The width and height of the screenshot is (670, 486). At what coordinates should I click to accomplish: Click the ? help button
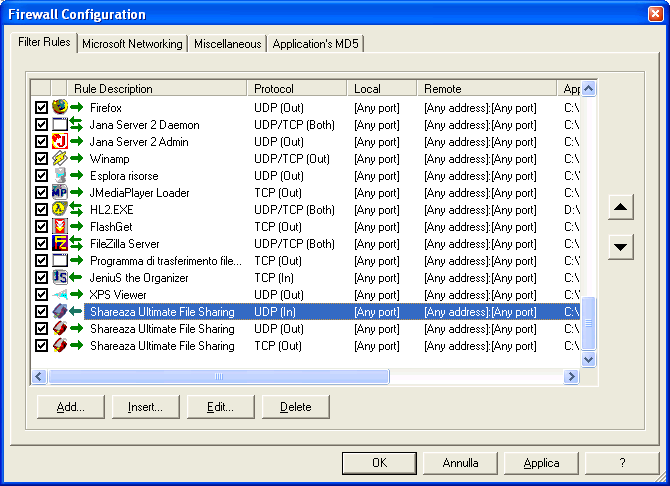click(622, 463)
